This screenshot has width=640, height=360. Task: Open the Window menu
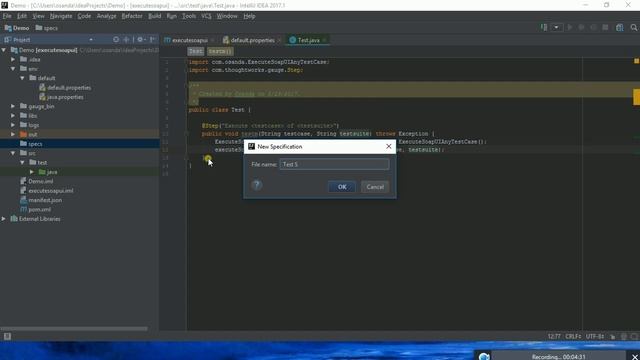[227, 16]
